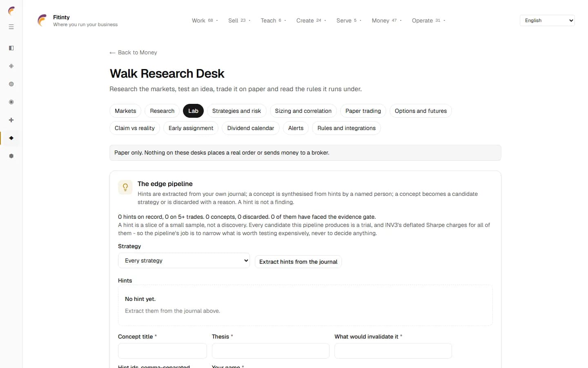Click the concentric circle sidebar icon
588x368 pixels.
11,102
